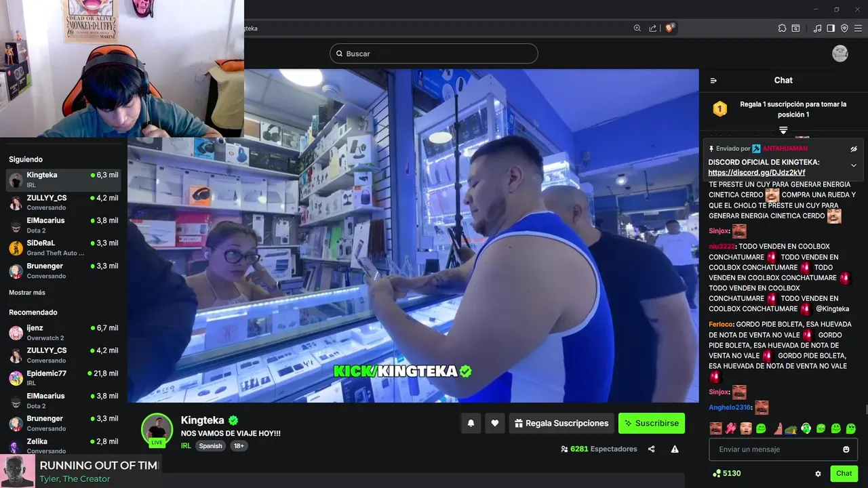Open ijenz channel in Recomendado list
Viewport: 868px width, 488px height.
pyautogui.click(x=64, y=333)
